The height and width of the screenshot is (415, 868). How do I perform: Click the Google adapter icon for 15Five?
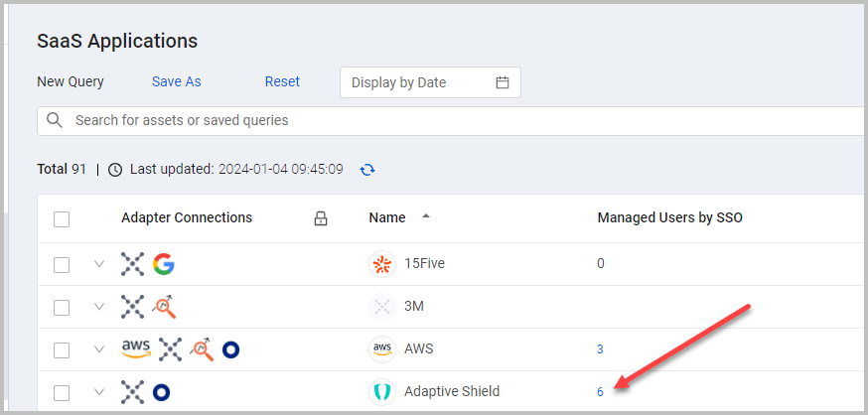pos(164,264)
